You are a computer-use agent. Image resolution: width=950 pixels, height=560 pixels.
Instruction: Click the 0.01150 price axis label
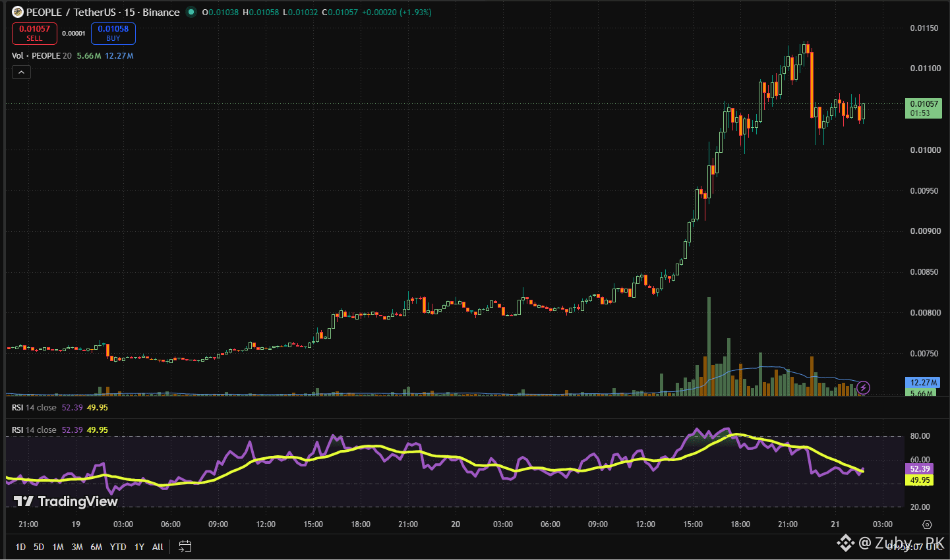tap(924, 28)
